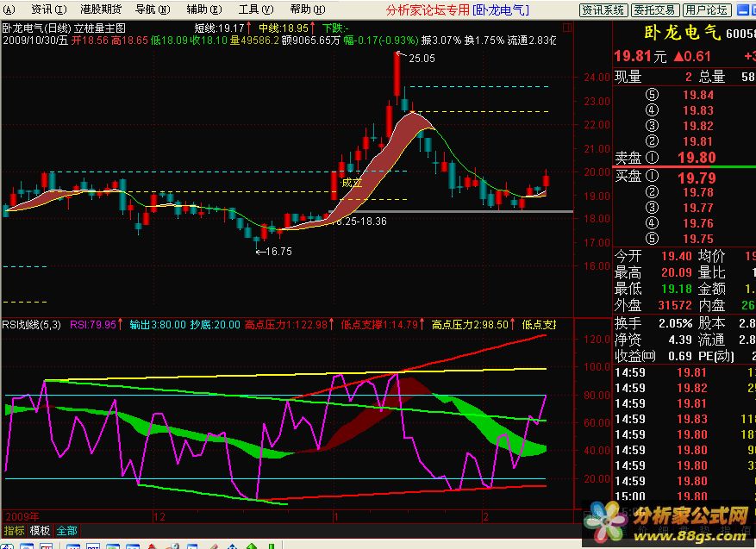The width and height of the screenshot is (756, 549).
Task: Select buy level ③ at 19.77
Action: (x=697, y=208)
